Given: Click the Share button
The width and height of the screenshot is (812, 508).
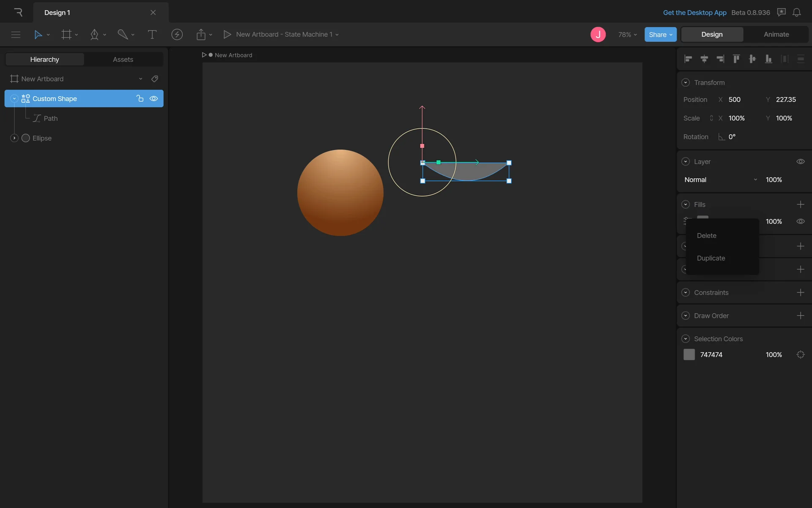Looking at the screenshot, I should 660,35.
